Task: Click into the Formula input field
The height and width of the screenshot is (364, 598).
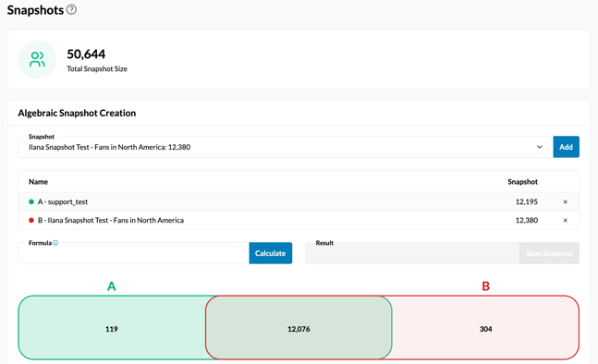Action: 133,253
